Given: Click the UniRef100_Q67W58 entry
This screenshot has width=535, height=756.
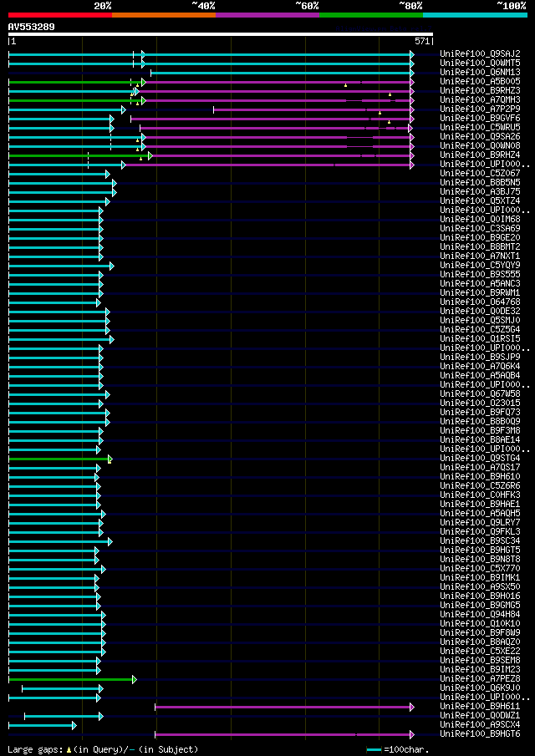Looking at the screenshot, I should 481,393.
